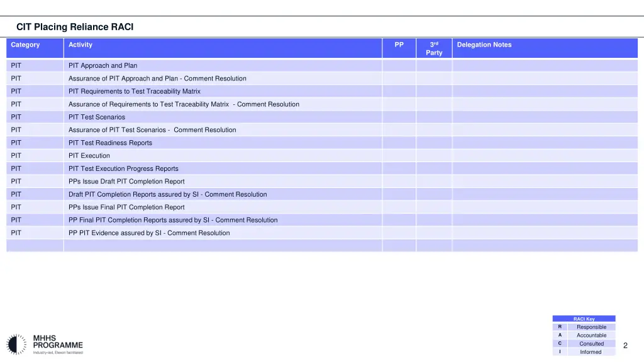Select the 'Activity' column header
The width and height of the screenshot is (644, 362).
pyautogui.click(x=80, y=45)
